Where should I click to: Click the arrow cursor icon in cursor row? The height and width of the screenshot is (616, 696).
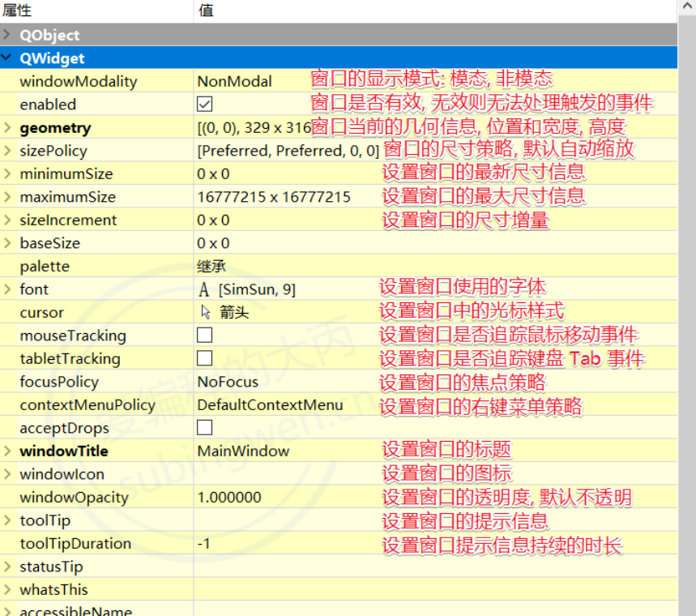pyautogui.click(x=205, y=313)
